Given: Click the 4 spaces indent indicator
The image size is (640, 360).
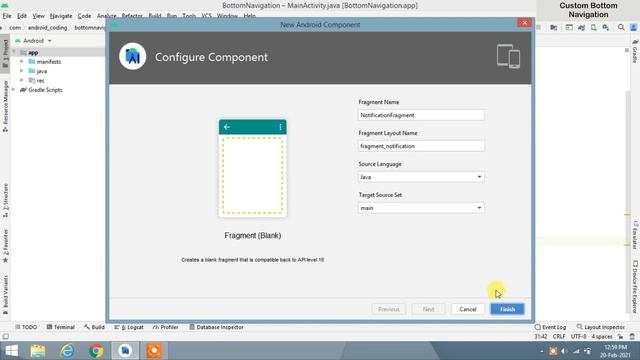Looking at the screenshot, I should pyautogui.click(x=602, y=337).
